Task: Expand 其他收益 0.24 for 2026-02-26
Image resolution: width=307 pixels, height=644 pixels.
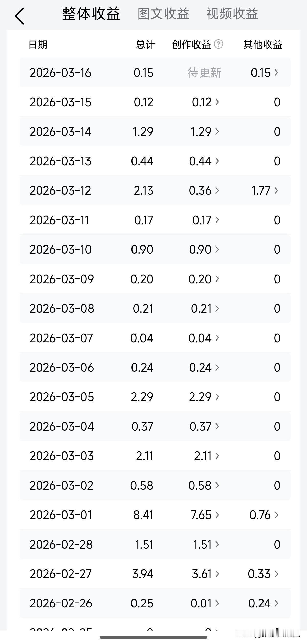Action: [263, 603]
